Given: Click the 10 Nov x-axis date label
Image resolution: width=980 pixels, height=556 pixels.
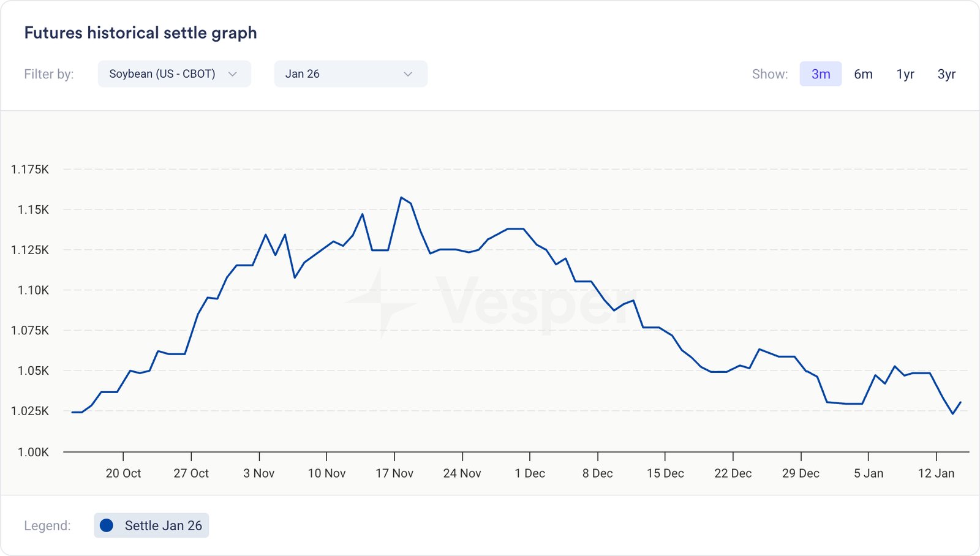Looking at the screenshot, I should pos(326,473).
